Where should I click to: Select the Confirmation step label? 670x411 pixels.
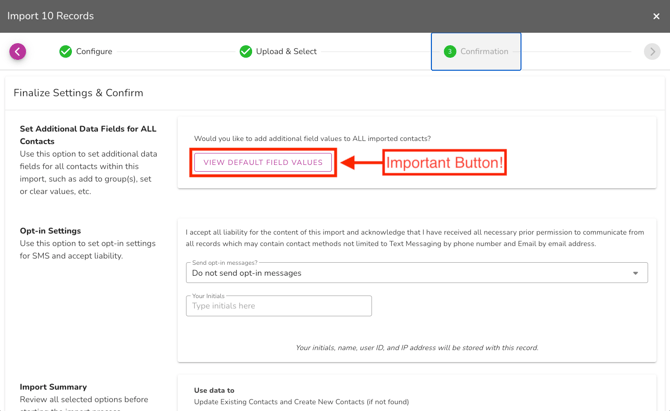pos(484,52)
